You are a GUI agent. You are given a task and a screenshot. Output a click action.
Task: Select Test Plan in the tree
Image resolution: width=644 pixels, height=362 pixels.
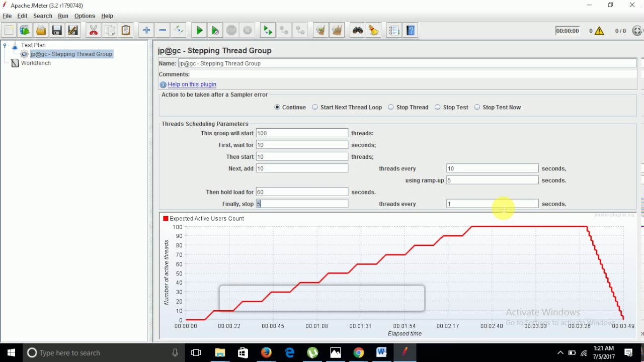[x=33, y=45]
